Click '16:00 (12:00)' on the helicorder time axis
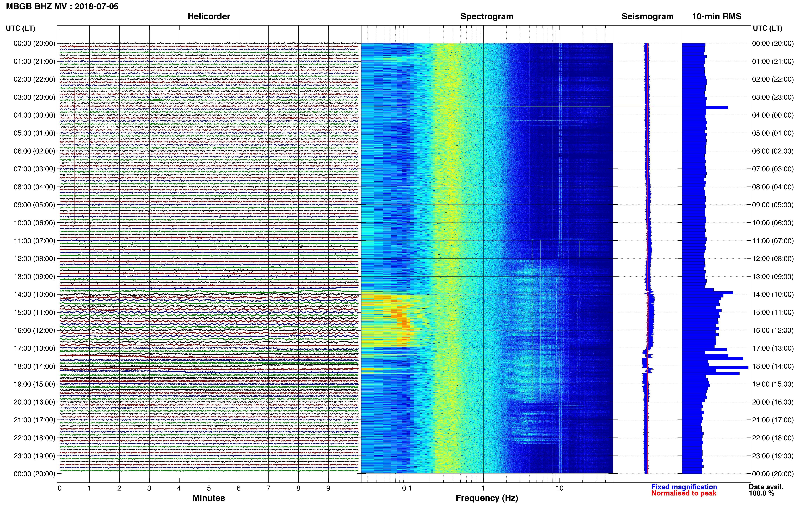Viewport: 812px width, 508px height. click(34, 330)
